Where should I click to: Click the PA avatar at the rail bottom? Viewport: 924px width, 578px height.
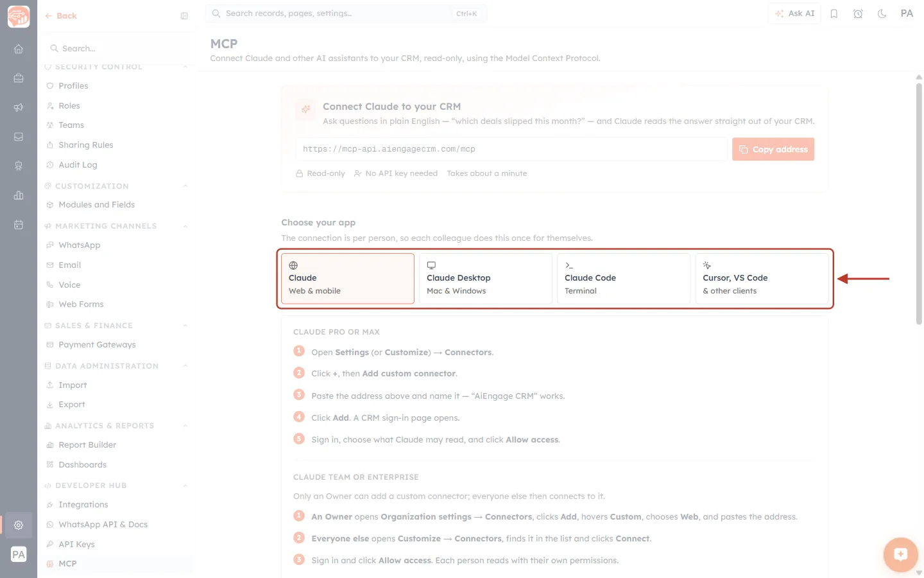pyautogui.click(x=19, y=554)
